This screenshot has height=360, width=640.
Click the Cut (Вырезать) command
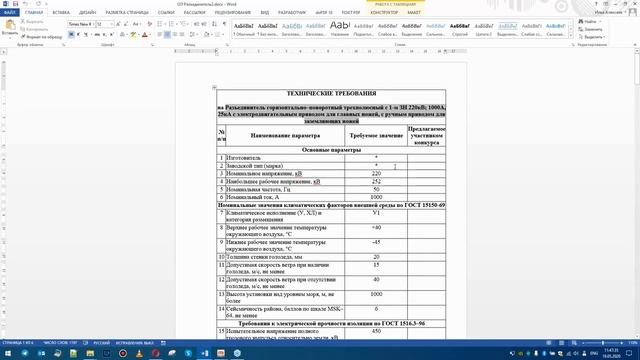click(x=32, y=22)
